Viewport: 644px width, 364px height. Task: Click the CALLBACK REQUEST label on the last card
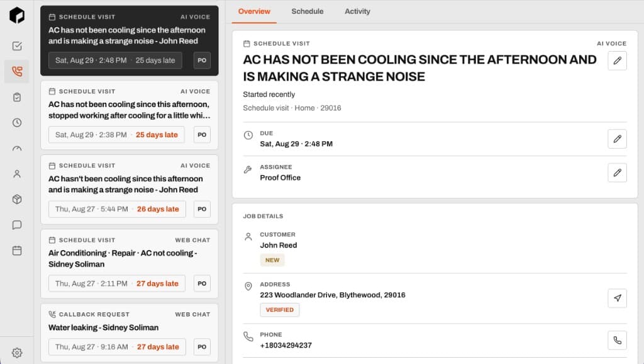point(94,314)
